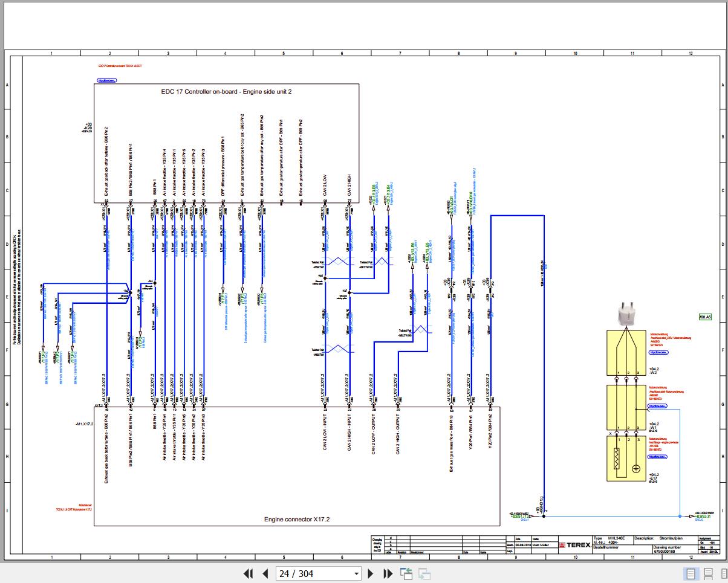Screen dimensions: 728x583
Task: Follow the +03/53.I1 cross-reference at bottom right
Action: [x=703, y=517]
